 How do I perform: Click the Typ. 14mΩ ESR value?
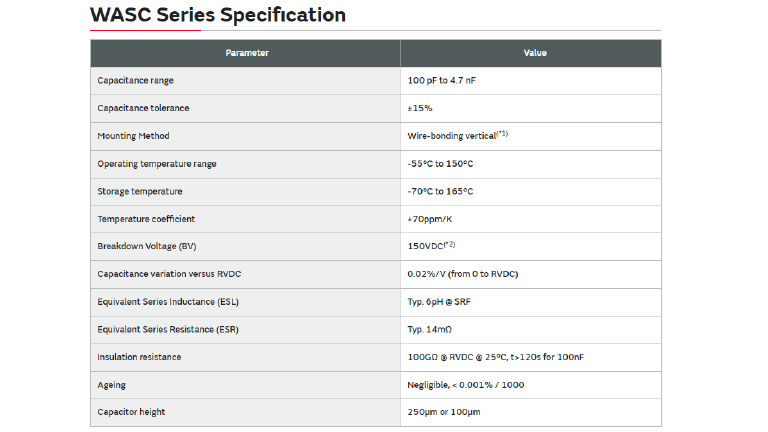[x=432, y=329]
